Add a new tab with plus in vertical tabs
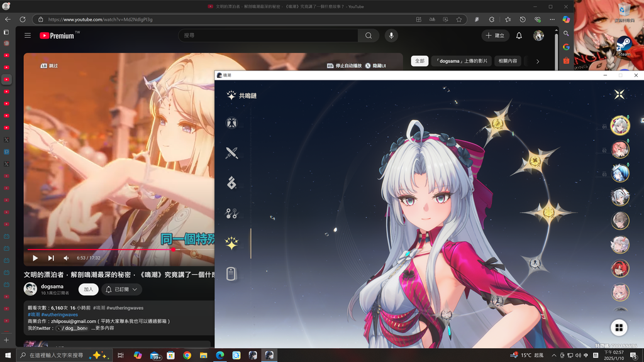Screen dimensions: 644x362 [x=6, y=340]
